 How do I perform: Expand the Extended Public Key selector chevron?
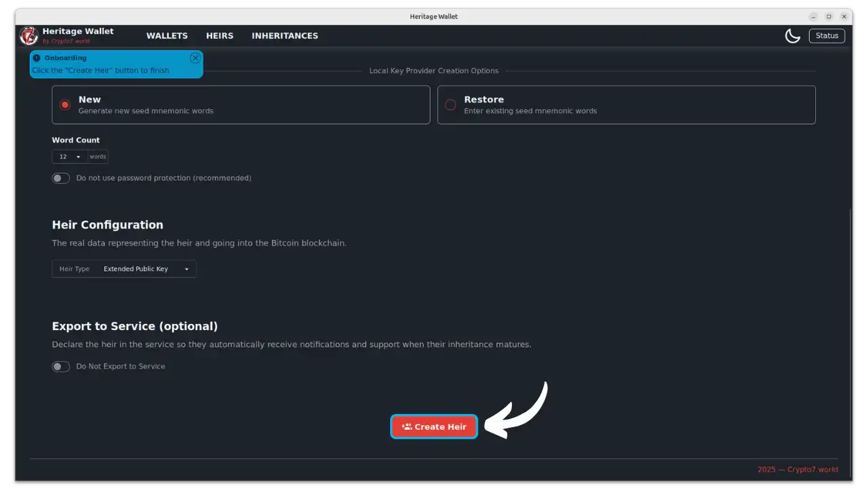186,268
